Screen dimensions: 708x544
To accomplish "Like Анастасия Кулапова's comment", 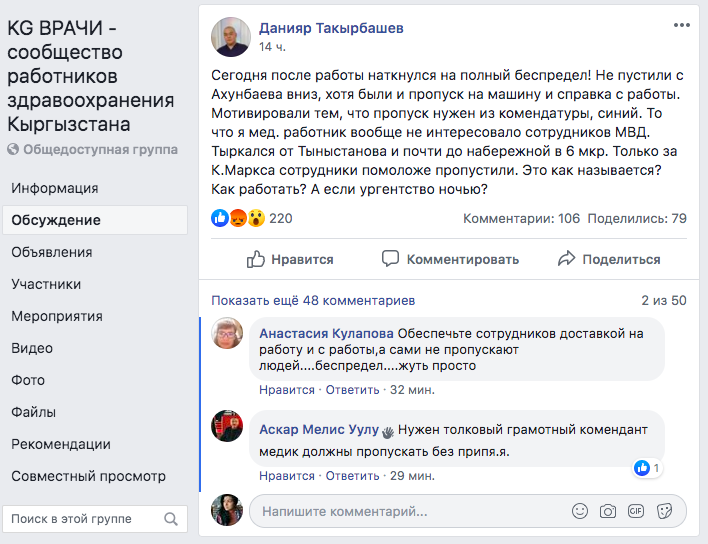I will (286, 390).
